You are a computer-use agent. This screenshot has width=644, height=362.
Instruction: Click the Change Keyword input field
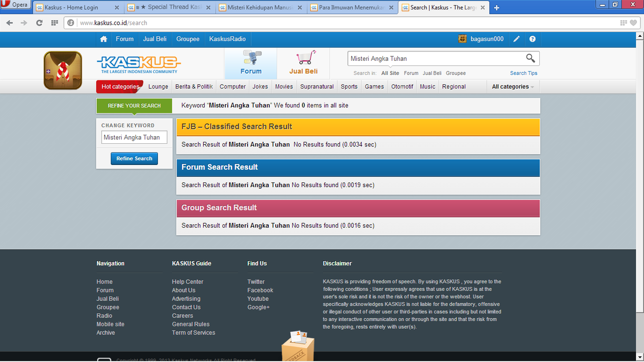[x=134, y=137]
